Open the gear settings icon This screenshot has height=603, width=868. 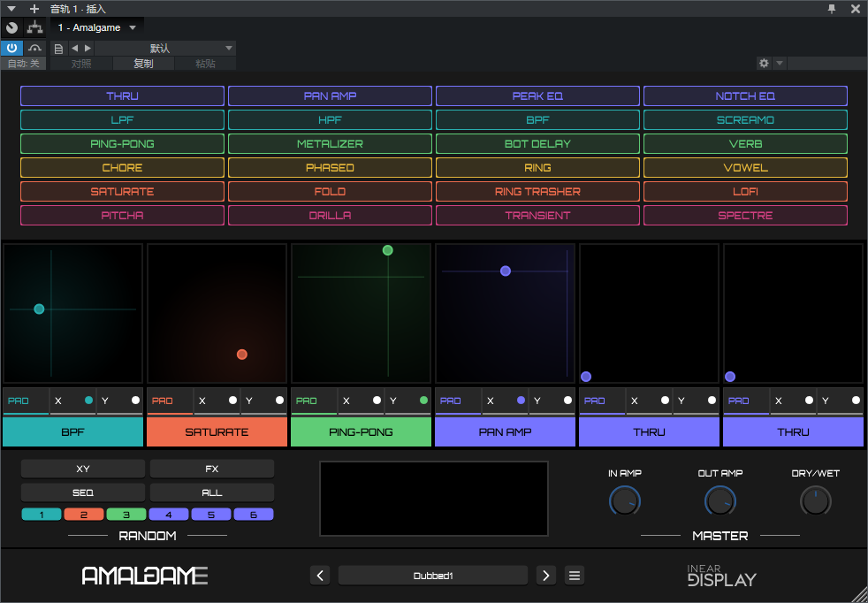(764, 63)
